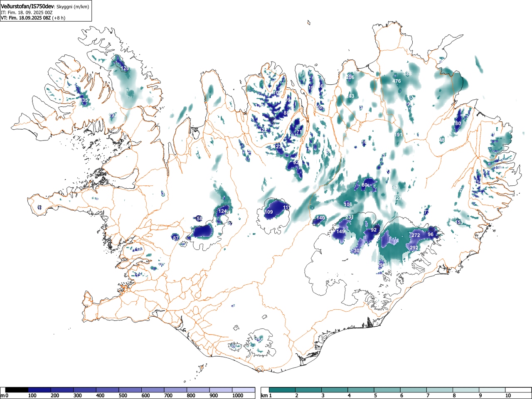Click the visibility value 272 on Vatnajökull

pyautogui.click(x=416, y=235)
